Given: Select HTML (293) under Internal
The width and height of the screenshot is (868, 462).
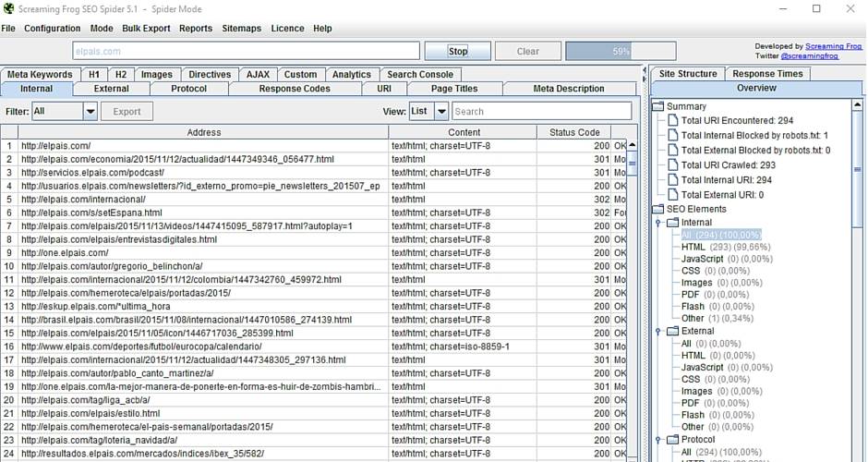Looking at the screenshot, I should coord(725,247).
